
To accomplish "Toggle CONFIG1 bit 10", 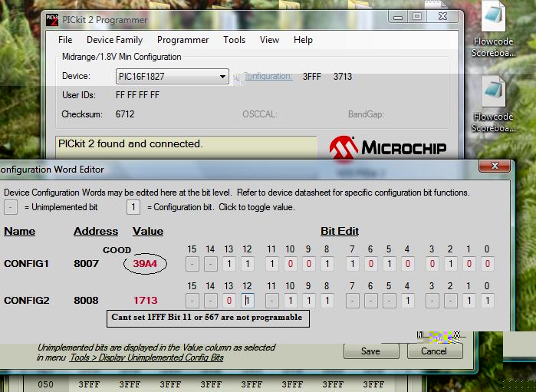I will pos(290,264).
